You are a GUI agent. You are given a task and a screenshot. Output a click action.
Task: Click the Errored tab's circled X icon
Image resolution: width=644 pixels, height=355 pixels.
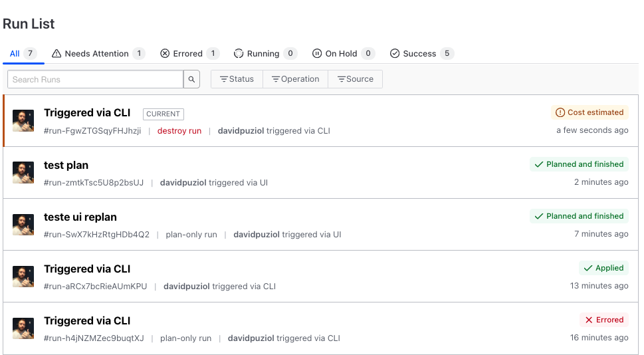click(165, 54)
